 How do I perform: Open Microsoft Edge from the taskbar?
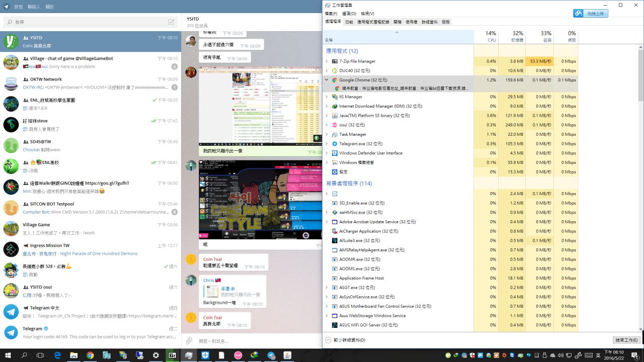tap(57, 355)
